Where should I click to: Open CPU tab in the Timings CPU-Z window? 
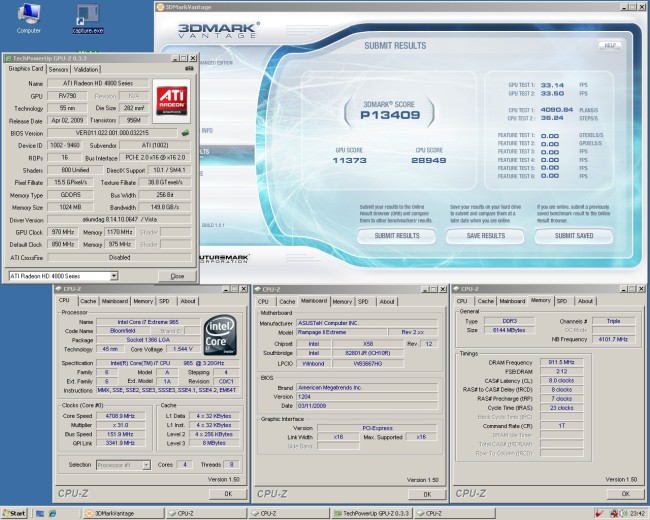[462, 301]
